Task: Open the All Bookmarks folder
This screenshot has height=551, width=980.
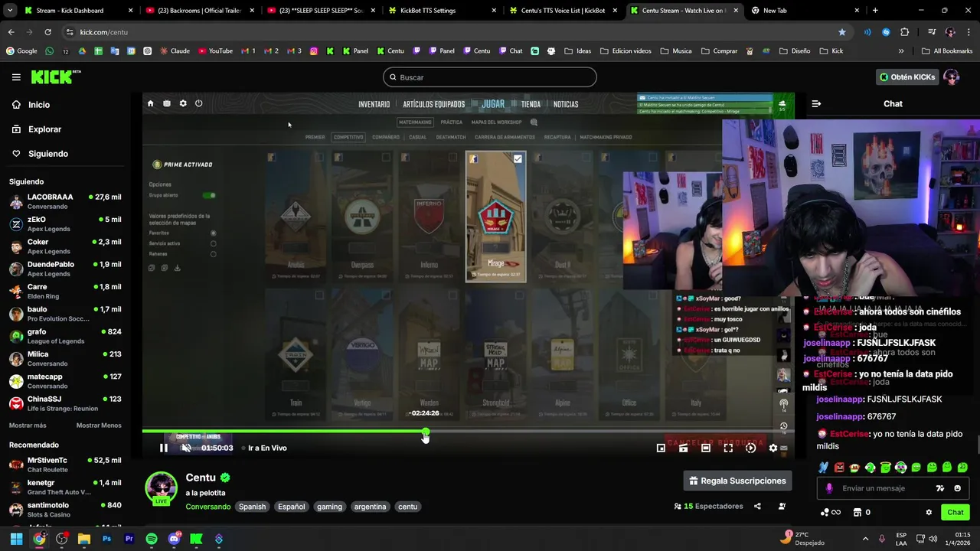Action: point(947,51)
